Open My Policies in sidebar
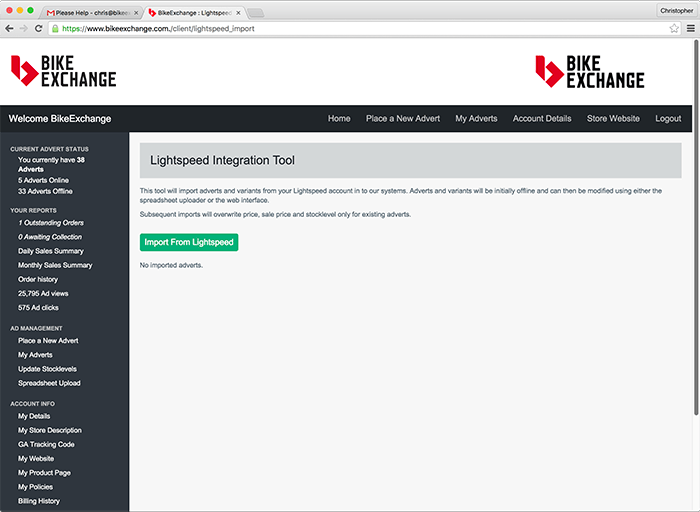The height and width of the screenshot is (512, 700). 35,487
